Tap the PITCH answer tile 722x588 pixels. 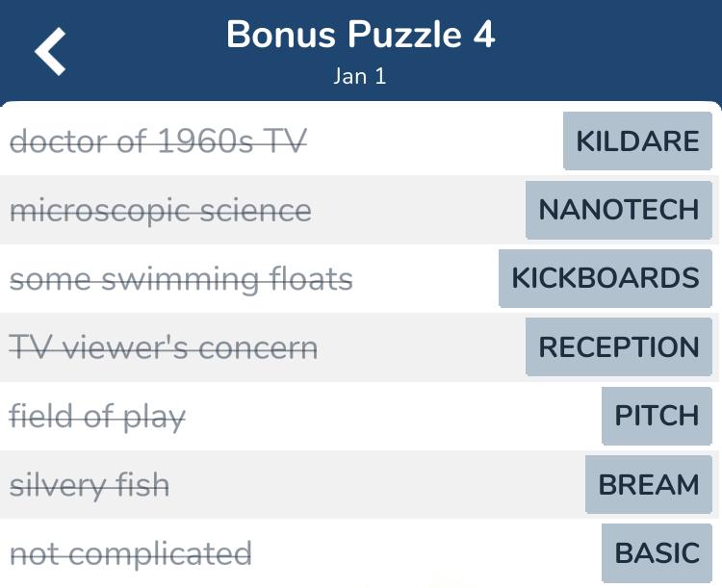[x=657, y=416]
